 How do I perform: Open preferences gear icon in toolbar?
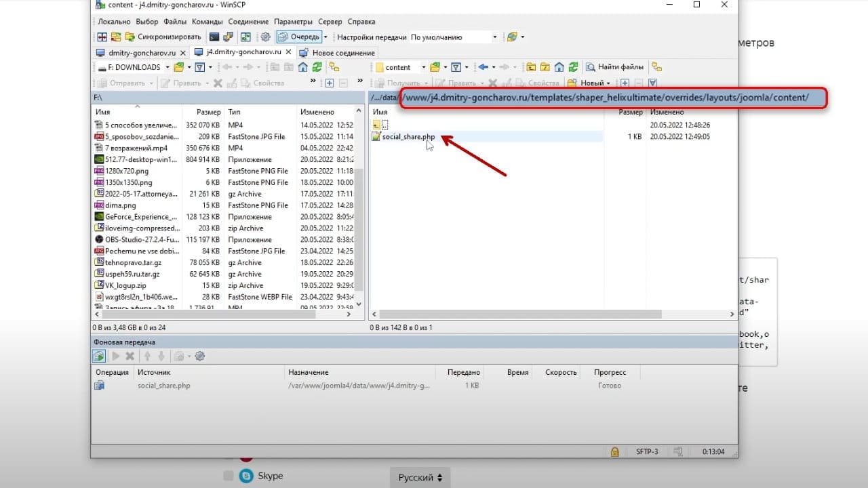[x=265, y=37]
